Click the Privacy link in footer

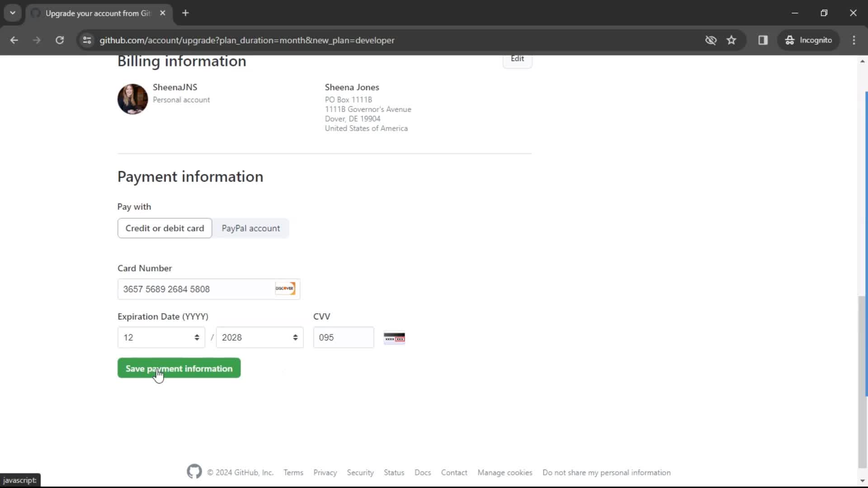pyautogui.click(x=325, y=472)
